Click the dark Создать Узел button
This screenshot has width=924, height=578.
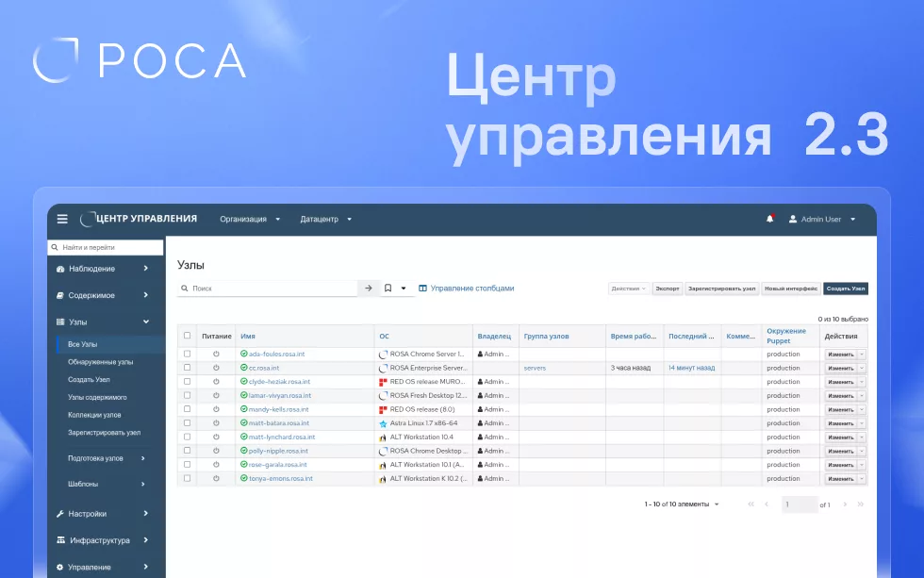[x=846, y=289]
